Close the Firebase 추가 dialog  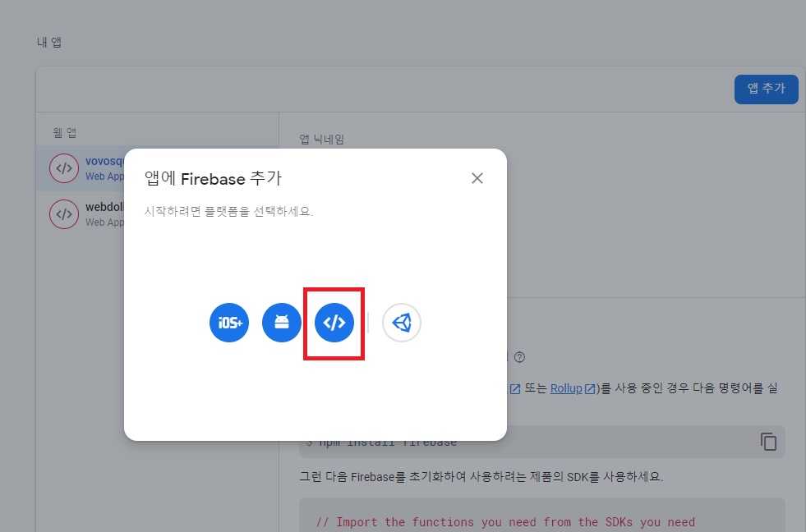click(477, 178)
